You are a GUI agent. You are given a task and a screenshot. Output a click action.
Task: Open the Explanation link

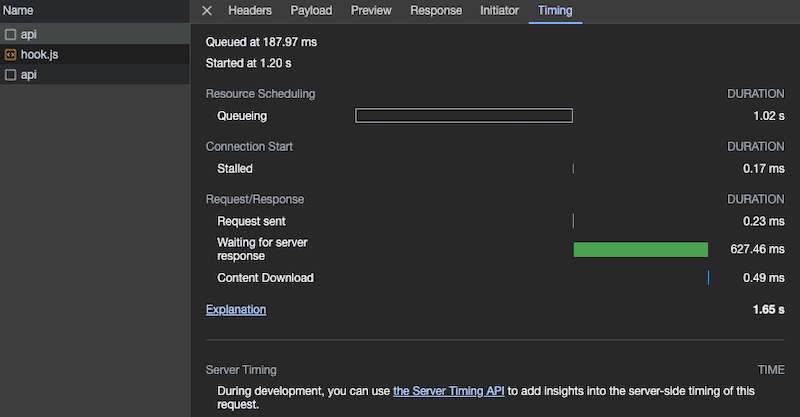tap(236, 310)
